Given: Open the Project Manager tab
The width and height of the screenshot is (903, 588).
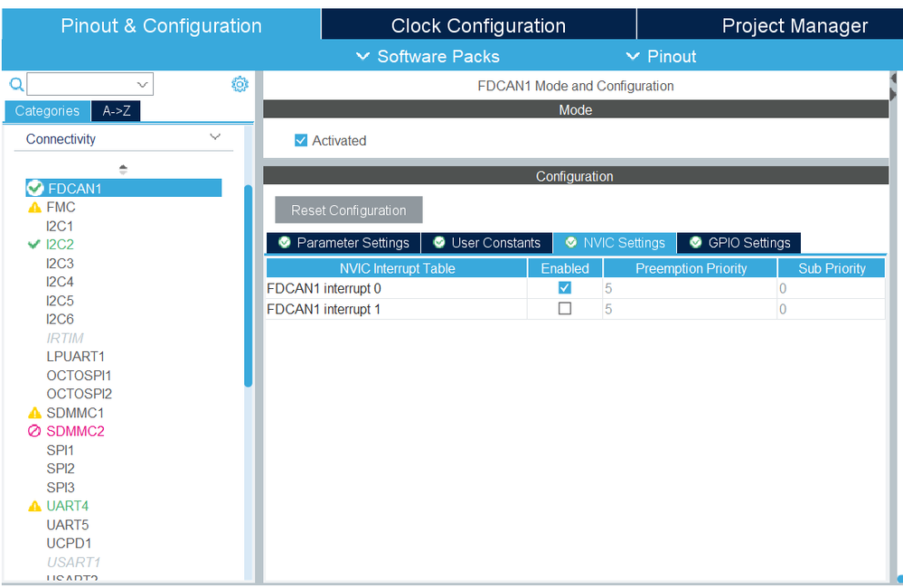Looking at the screenshot, I should (795, 25).
